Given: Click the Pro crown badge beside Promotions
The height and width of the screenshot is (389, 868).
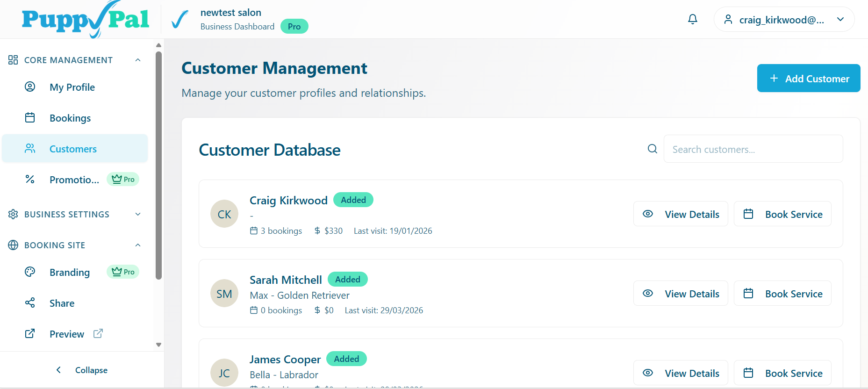Looking at the screenshot, I should point(123,179).
